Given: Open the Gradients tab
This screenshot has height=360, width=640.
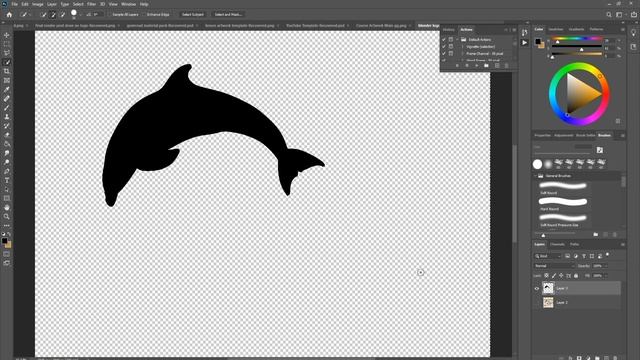Looking at the screenshot, I should point(576,29).
